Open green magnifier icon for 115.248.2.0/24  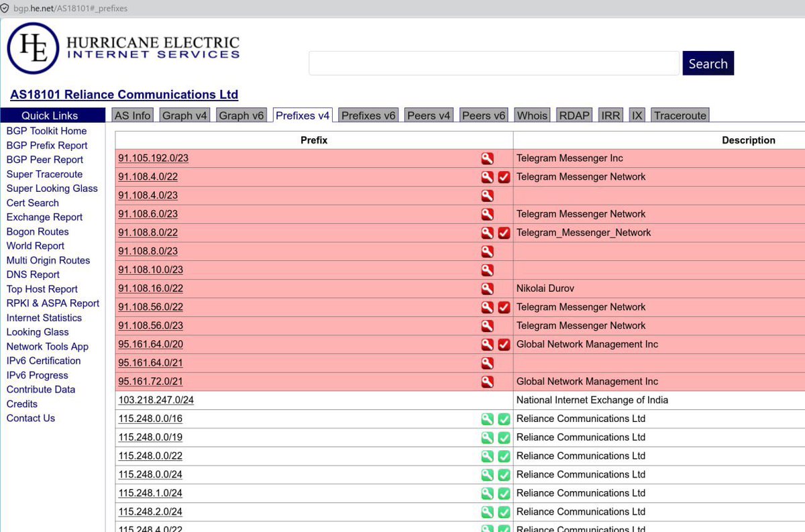[487, 511]
